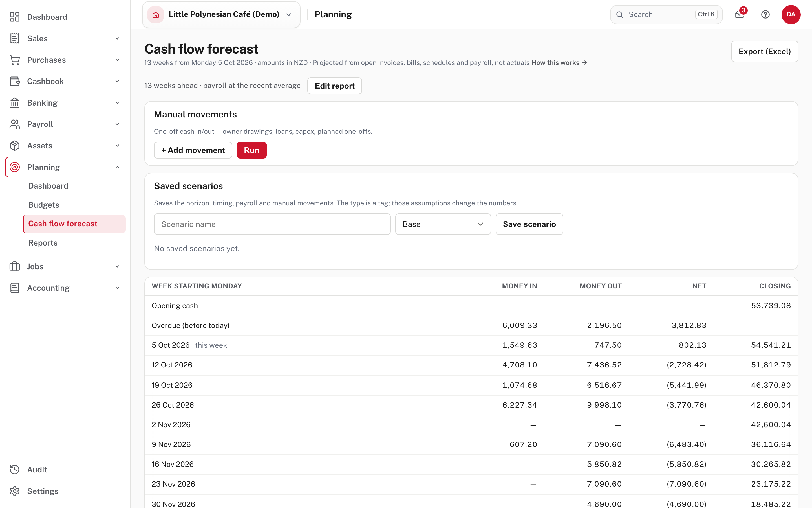Click the Accounting ledger icon
This screenshot has width=812, height=508.
[14, 288]
